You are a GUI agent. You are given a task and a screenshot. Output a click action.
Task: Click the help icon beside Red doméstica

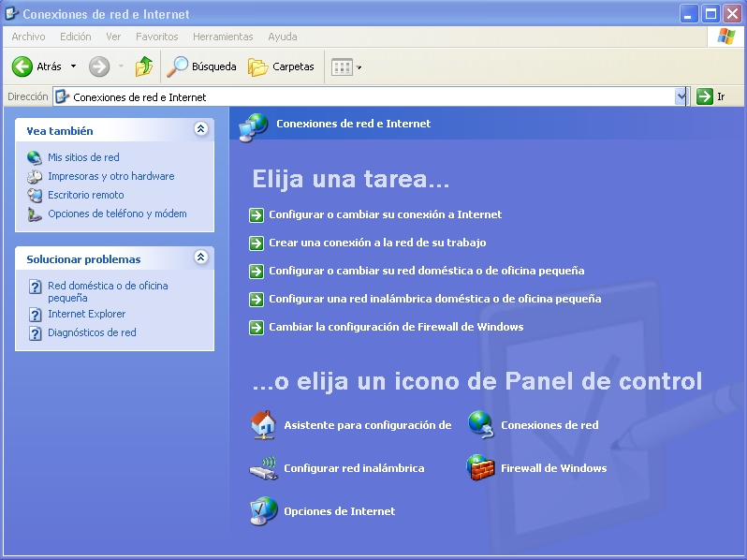[x=35, y=287]
